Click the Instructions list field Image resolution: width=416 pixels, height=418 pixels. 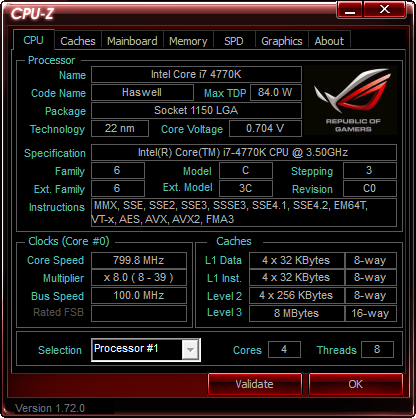(244, 213)
